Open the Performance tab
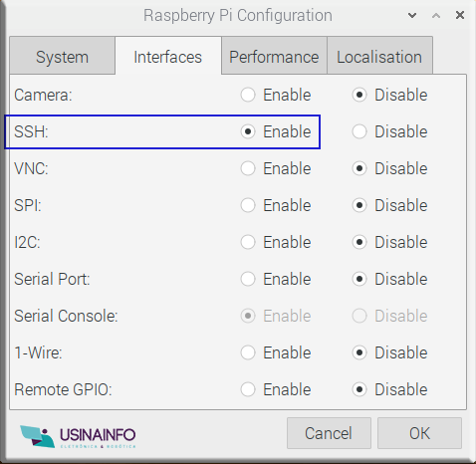This screenshot has width=476, height=464. [274, 56]
